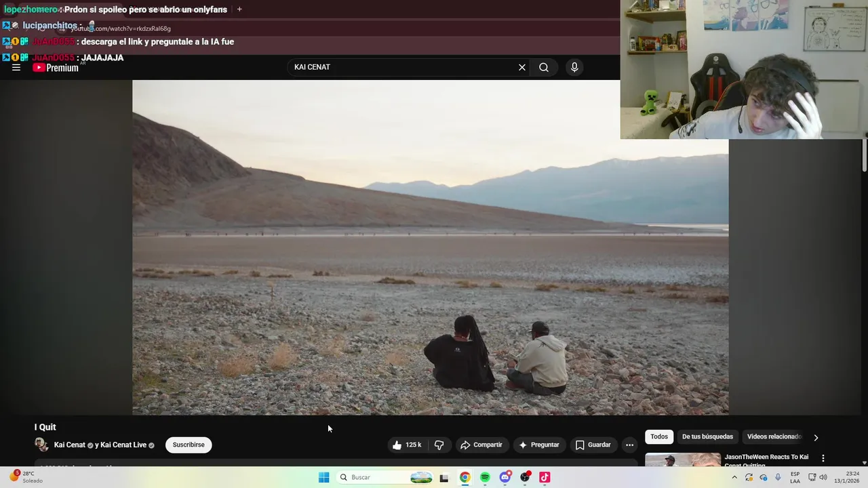The height and width of the screenshot is (488, 868).
Task: Open Discord from the taskbar
Action: [505, 477]
